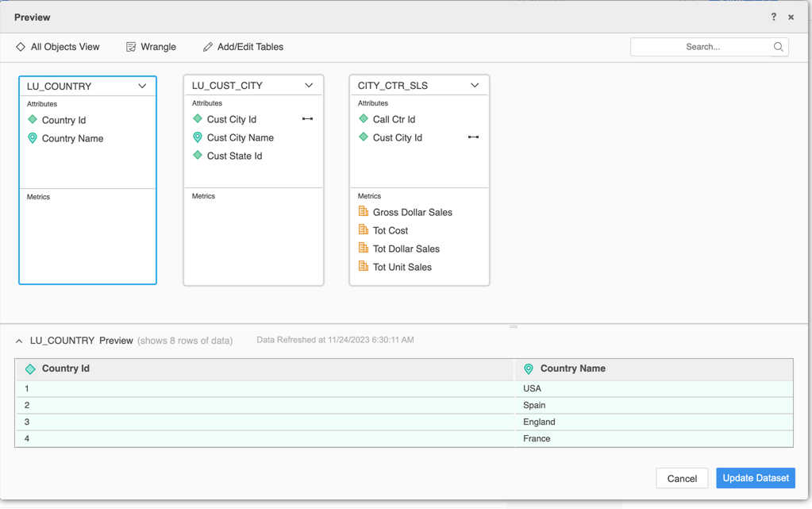Click the Cust City Name geo icon
This screenshot has width=812, height=509.
198,137
